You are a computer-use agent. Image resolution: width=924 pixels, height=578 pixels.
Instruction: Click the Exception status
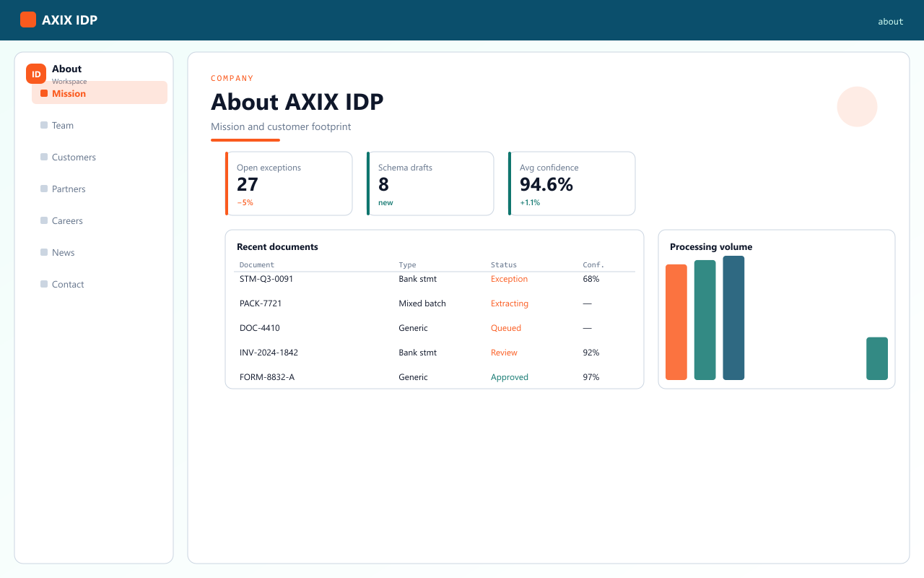tap(509, 279)
